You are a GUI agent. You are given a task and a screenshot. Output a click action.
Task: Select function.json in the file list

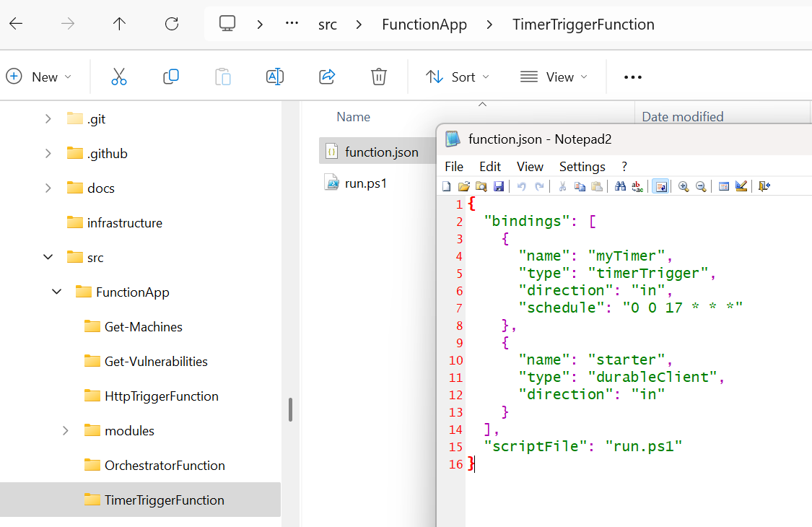pos(378,152)
